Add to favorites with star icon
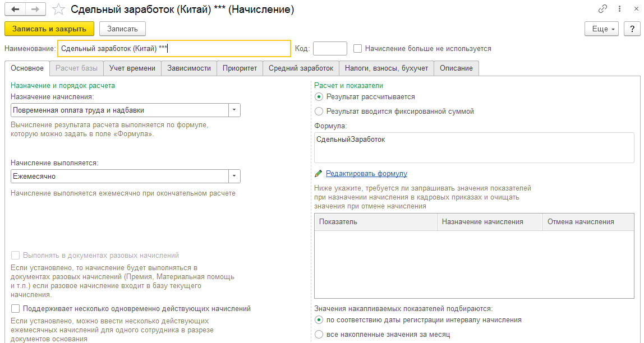The width and height of the screenshot is (644, 343). [58, 10]
